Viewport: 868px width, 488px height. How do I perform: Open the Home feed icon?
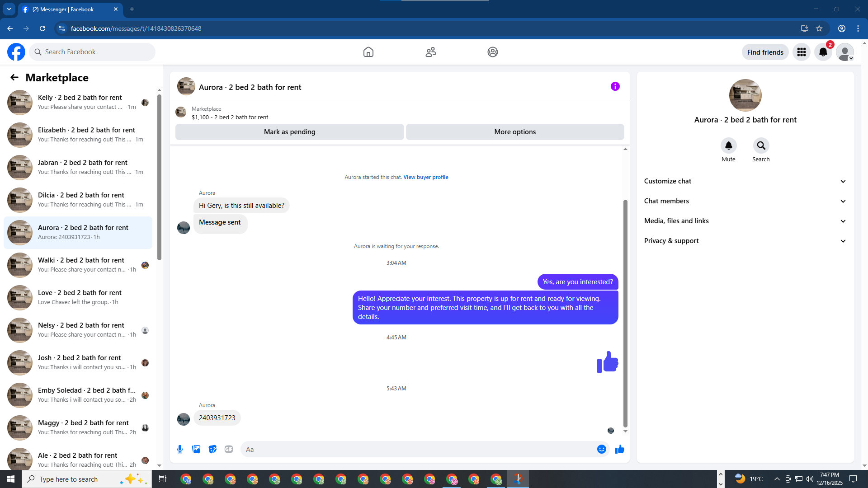(368, 52)
